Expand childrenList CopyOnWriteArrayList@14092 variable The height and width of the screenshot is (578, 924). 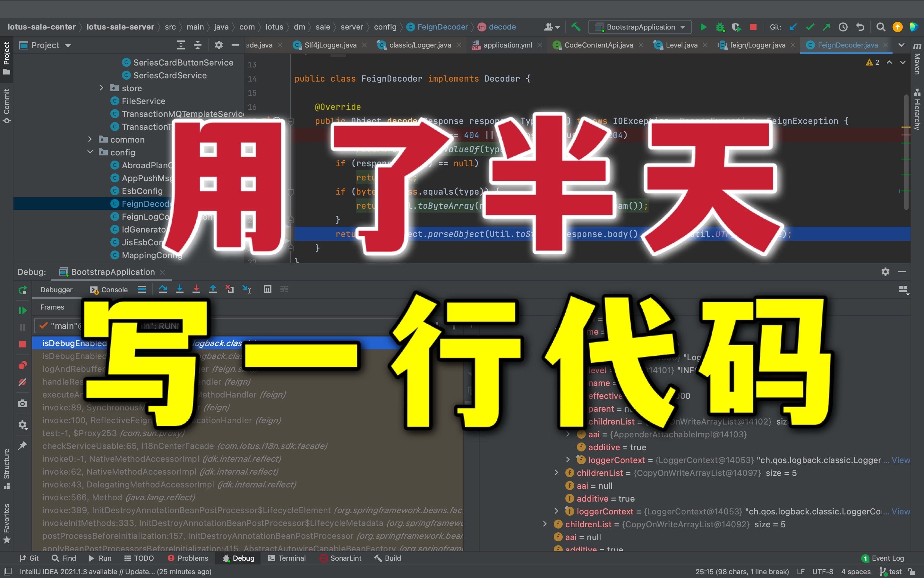pyautogui.click(x=545, y=524)
